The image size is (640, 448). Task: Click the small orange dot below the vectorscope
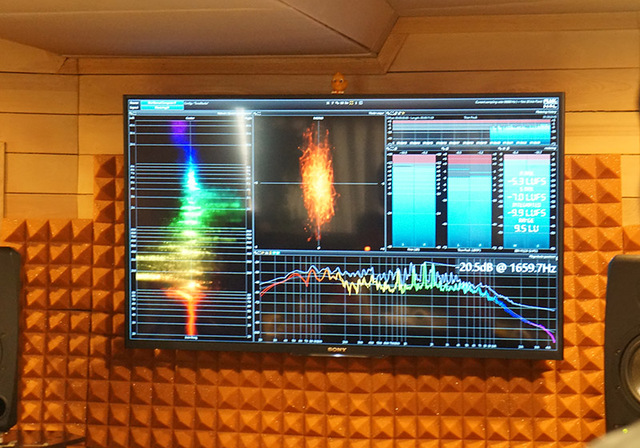coord(367,248)
